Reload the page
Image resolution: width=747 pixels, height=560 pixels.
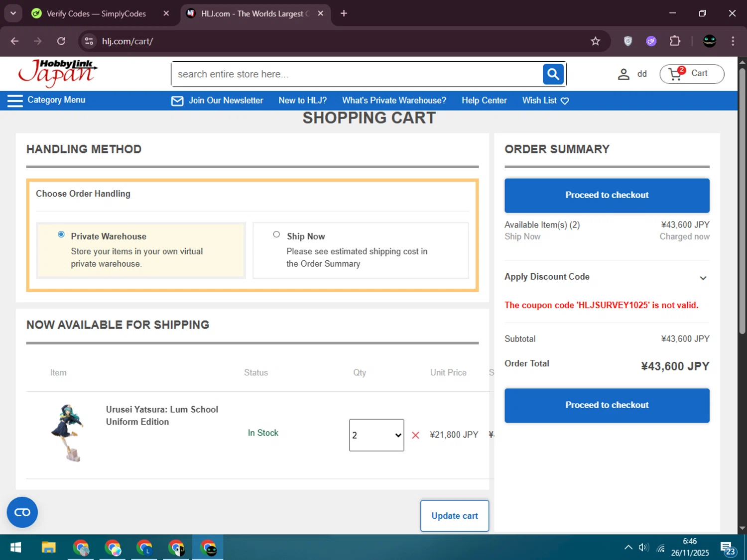[61, 41]
